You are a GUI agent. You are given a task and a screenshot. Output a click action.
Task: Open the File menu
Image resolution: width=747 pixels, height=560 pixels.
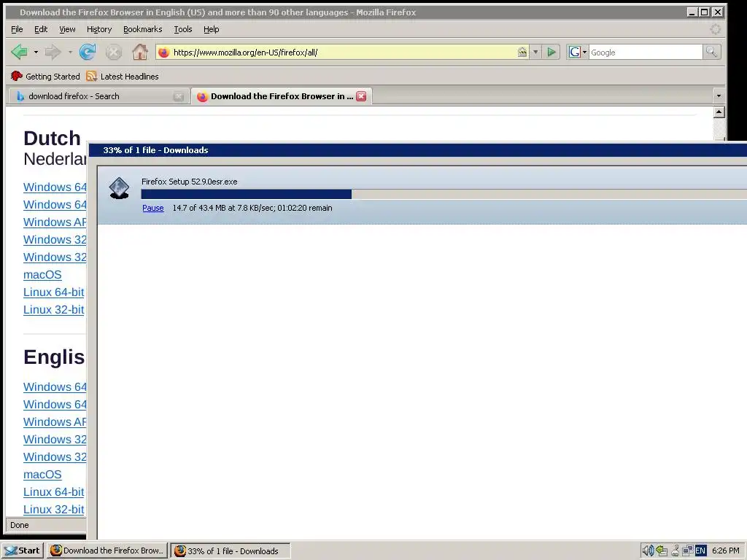(x=17, y=29)
